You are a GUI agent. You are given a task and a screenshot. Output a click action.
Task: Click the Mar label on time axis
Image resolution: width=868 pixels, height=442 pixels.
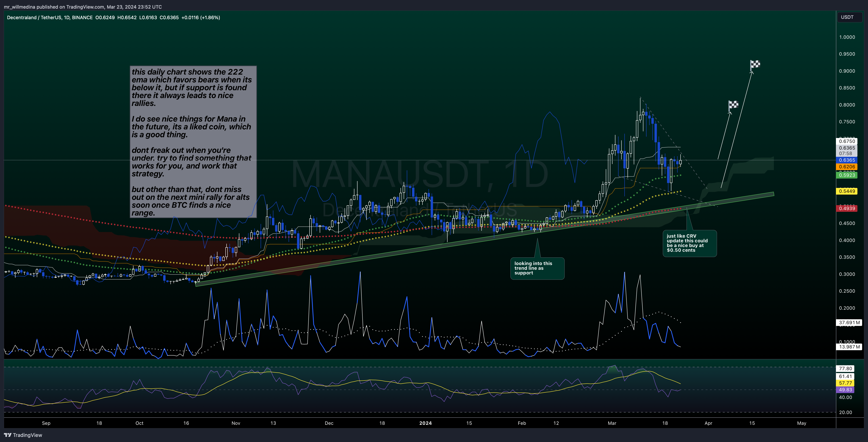(612, 423)
